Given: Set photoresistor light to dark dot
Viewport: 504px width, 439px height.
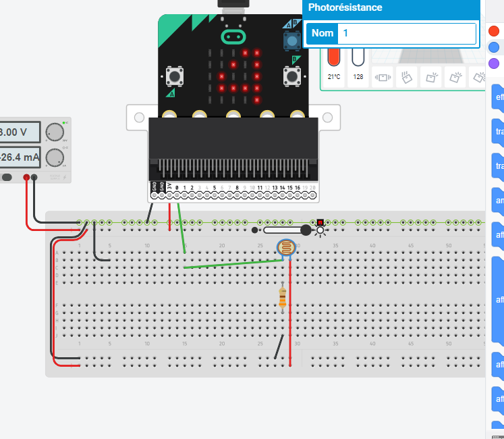Looking at the screenshot, I should pyautogui.click(x=254, y=230).
